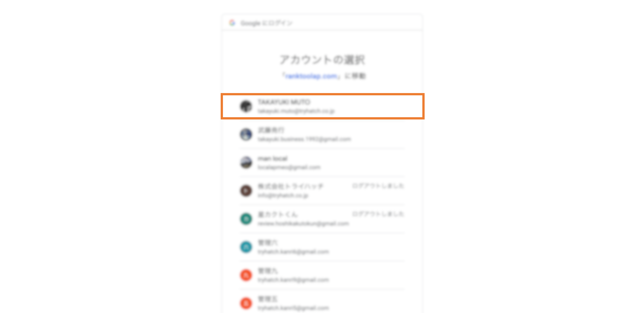Click the orange avatar for tryhatch.kanri5 account
Screen dimensions: 644x313
[x=246, y=303]
